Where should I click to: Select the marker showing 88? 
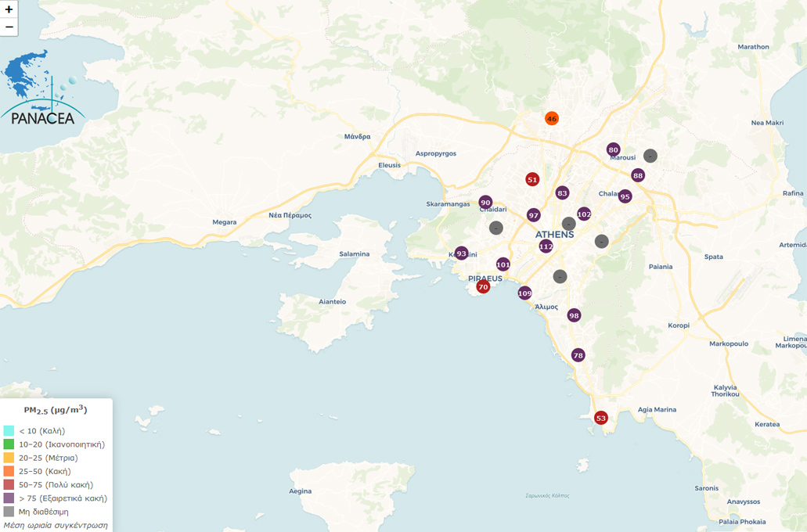(x=638, y=175)
